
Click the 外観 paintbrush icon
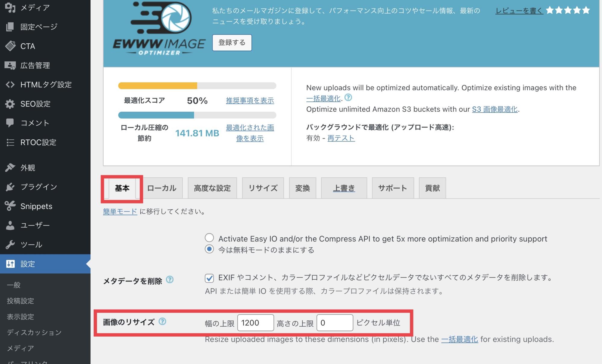click(x=10, y=167)
